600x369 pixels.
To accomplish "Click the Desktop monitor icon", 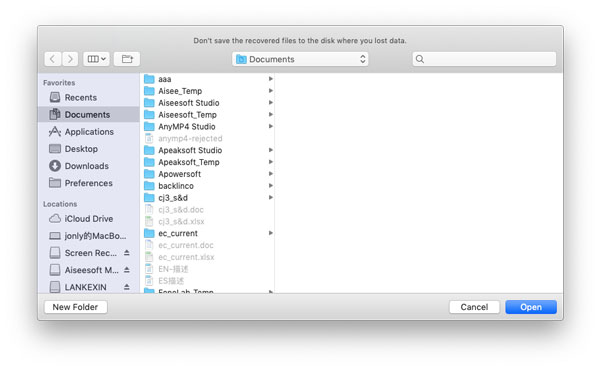I will 55,149.
